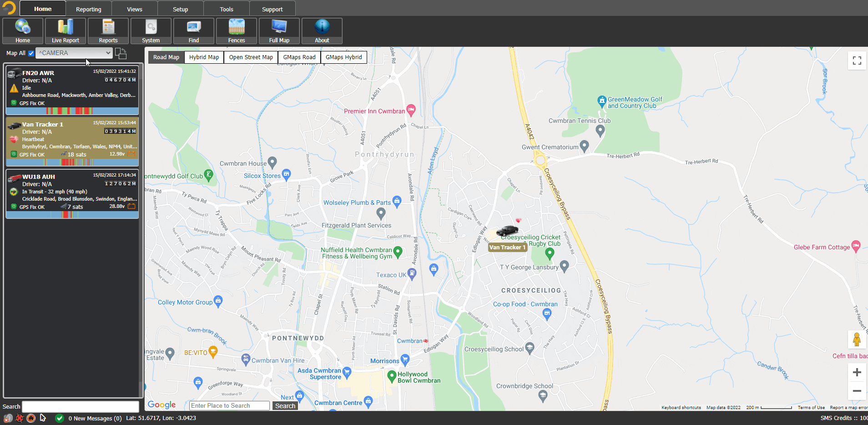Click the WU18 AUH activity timeline bar
Viewport: 868px width, 425px height.
pos(72,215)
